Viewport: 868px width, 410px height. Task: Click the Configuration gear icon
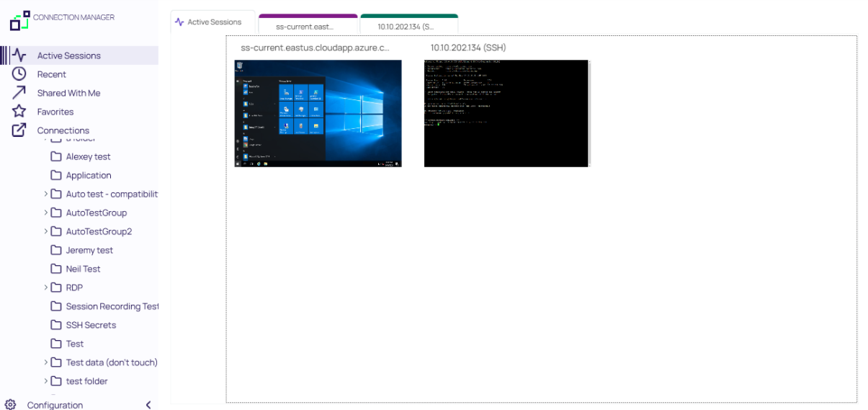(11, 405)
